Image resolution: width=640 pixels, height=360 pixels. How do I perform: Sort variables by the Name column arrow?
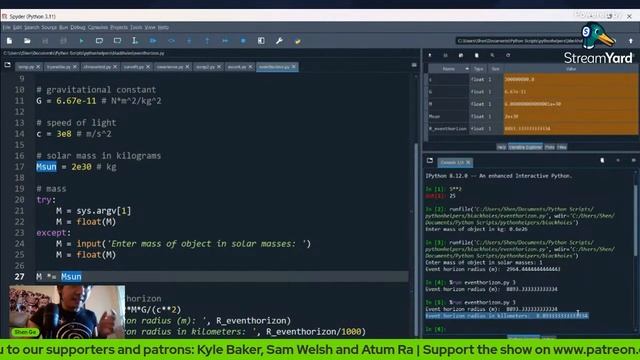coord(467,69)
